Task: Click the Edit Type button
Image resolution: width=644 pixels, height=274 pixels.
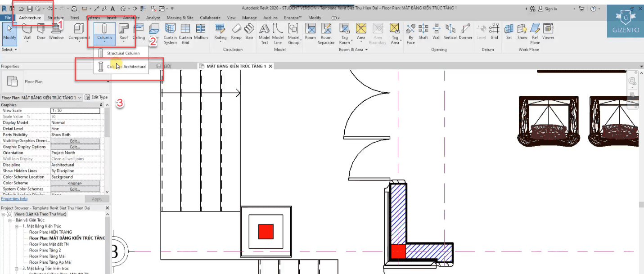Action: [x=96, y=97]
